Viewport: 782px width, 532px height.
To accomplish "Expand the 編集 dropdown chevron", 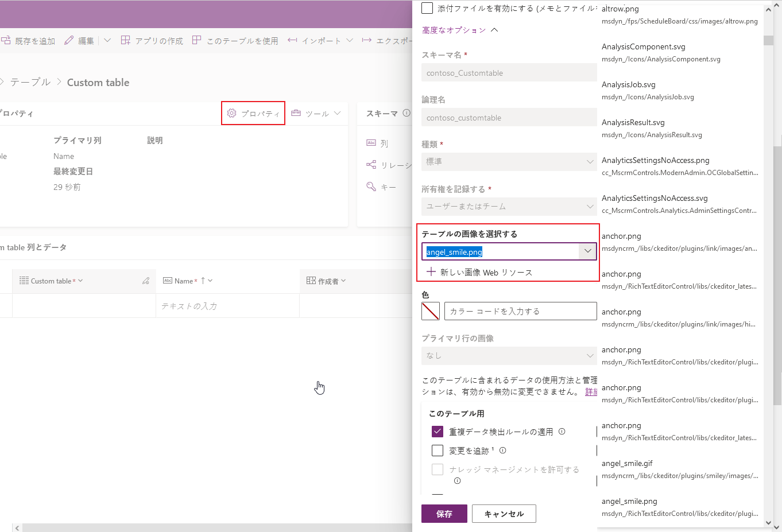I will coord(107,41).
